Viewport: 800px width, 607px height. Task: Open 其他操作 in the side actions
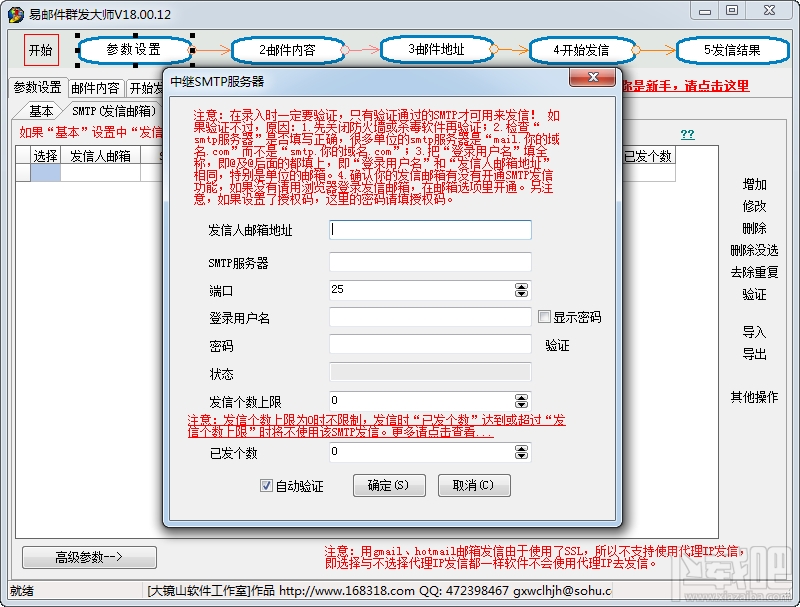point(755,397)
